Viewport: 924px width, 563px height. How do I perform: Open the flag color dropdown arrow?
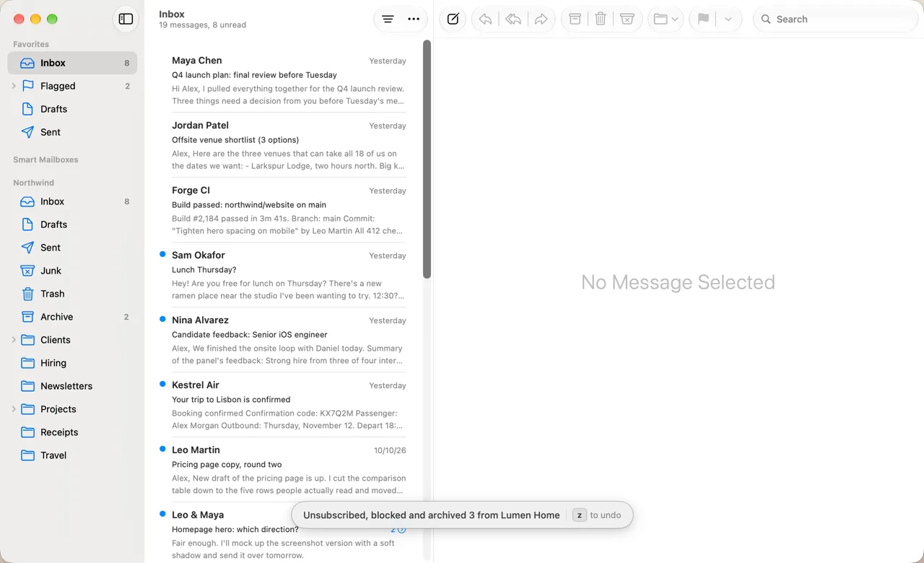pos(728,19)
